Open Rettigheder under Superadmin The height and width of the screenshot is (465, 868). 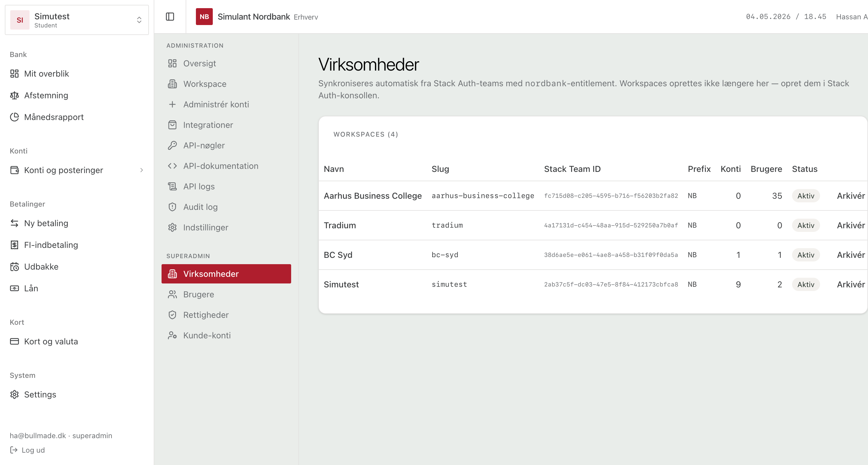[x=206, y=315]
